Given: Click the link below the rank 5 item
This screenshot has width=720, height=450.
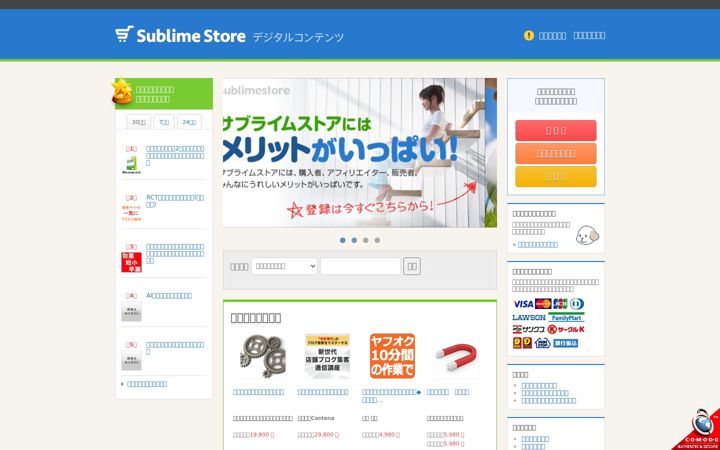Looking at the screenshot, I should point(147,384).
